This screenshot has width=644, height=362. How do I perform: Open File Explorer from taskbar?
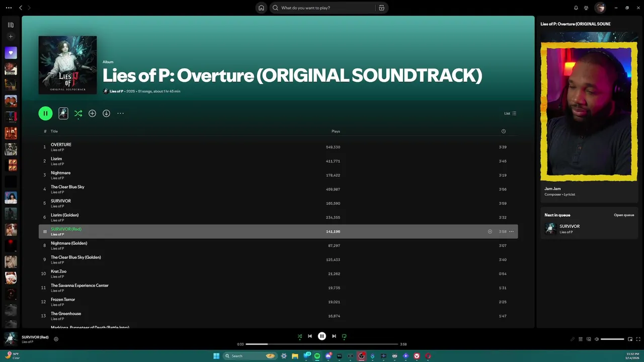pos(295,356)
